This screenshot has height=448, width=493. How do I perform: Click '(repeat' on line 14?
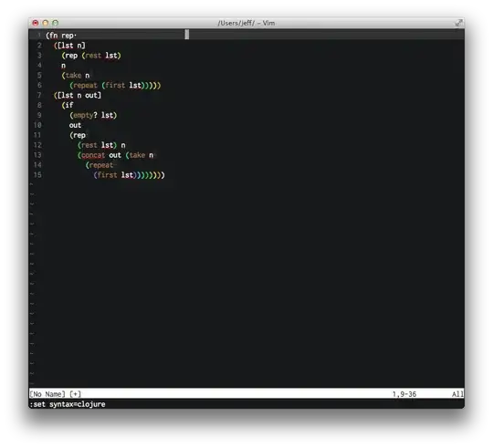coord(100,165)
